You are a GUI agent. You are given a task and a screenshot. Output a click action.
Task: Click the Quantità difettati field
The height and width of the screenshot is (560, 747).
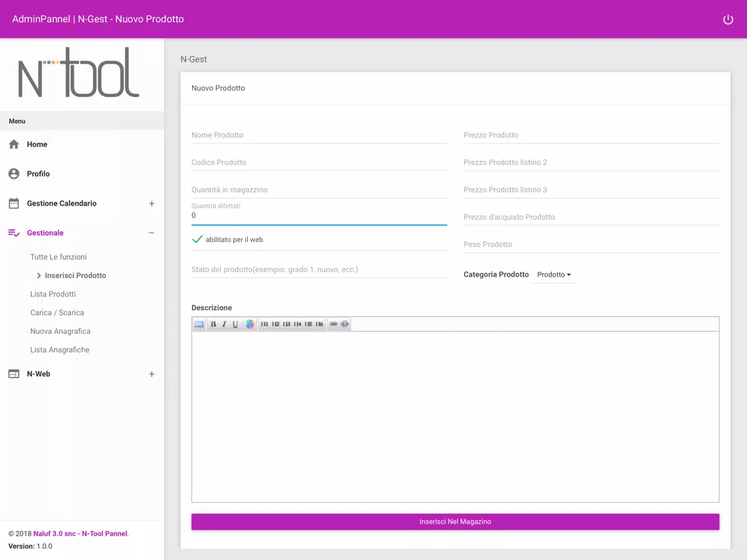pyautogui.click(x=319, y=215)
